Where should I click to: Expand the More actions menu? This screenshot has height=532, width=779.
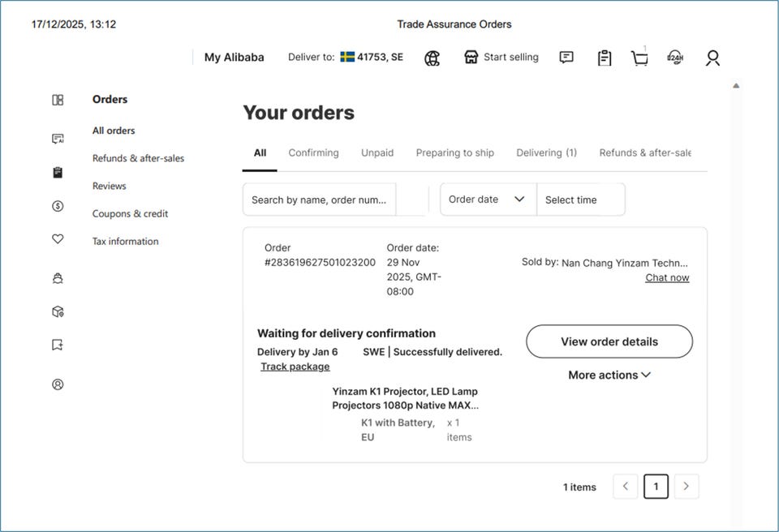[x=609, y=375]
